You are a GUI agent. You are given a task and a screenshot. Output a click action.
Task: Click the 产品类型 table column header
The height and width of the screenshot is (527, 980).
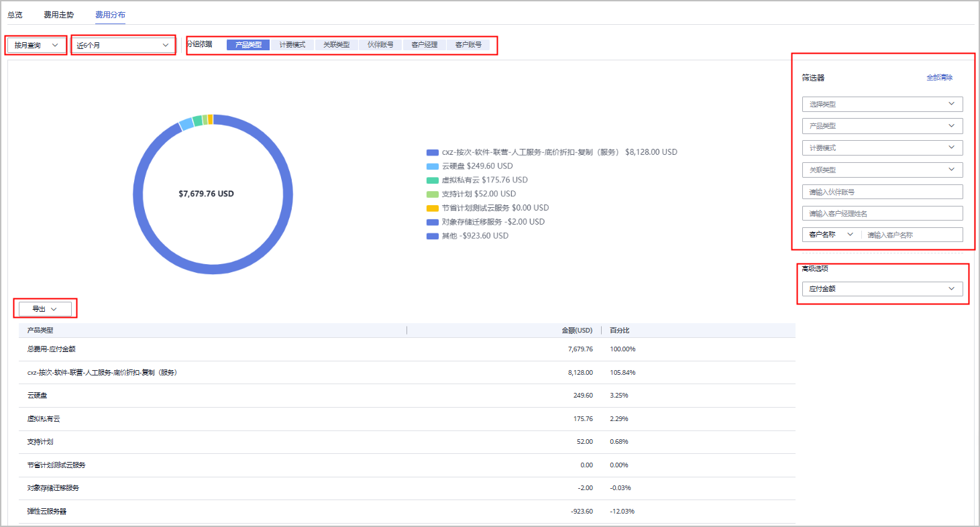[x=40, y=331]
